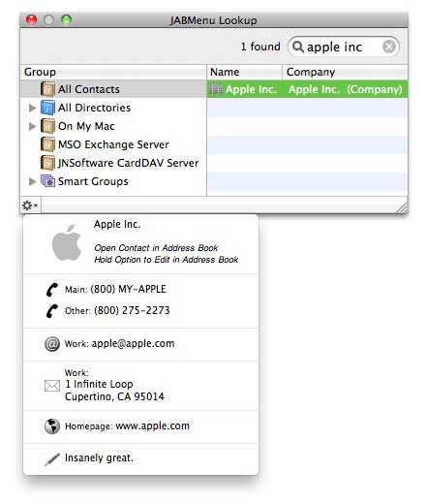
Task: Click the envelope address icon
Action: point(52,386)
